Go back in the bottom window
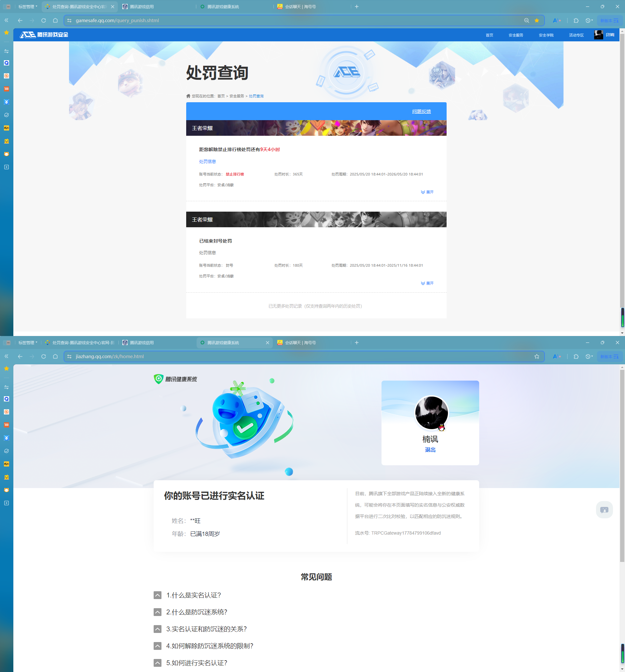Screen dimensions: 625x672 click(20, 356)
